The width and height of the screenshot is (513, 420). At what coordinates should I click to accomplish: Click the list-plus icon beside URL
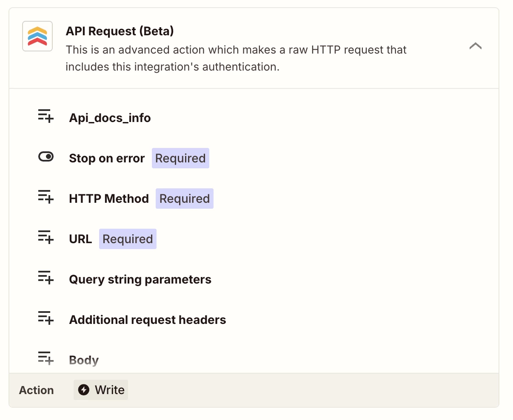(46, 237)
